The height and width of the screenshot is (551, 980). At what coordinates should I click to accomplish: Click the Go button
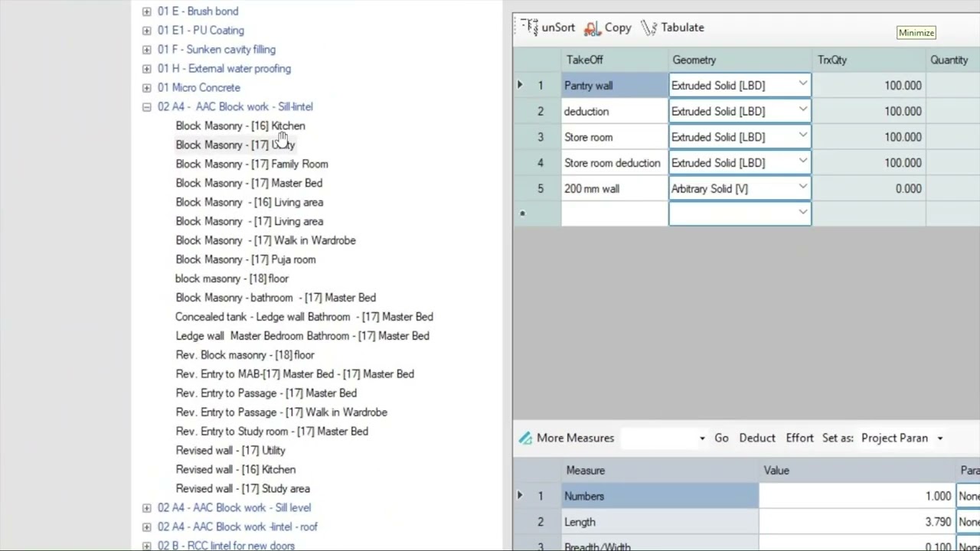coord(721,439)
